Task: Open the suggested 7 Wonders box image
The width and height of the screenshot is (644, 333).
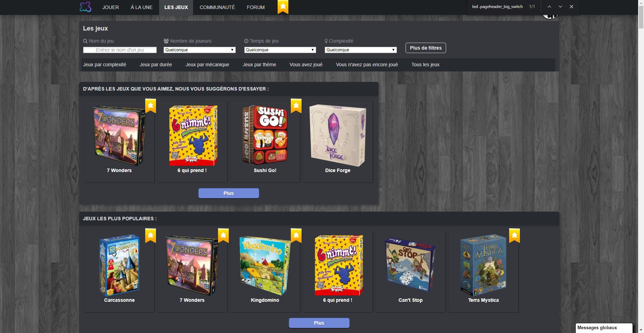Action: [x=119, y=136]
